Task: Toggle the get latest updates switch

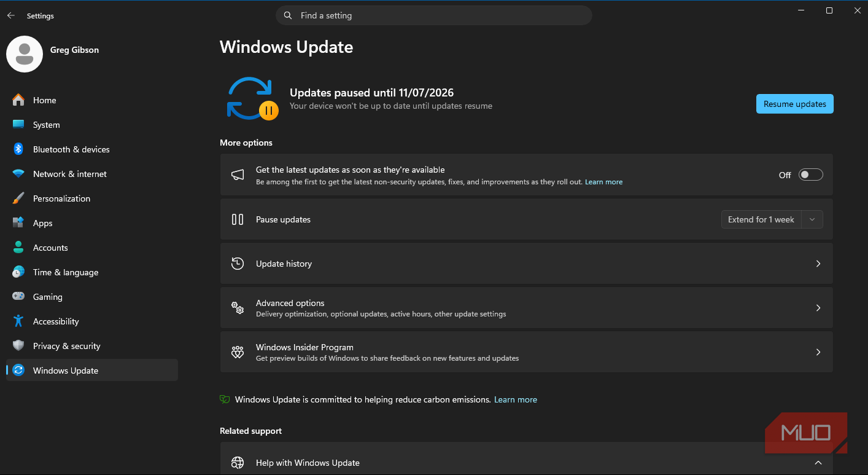Action: [810, 175]
